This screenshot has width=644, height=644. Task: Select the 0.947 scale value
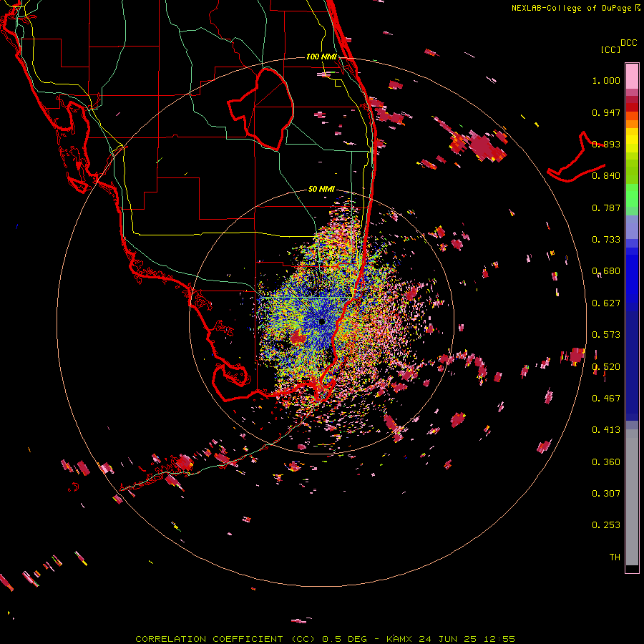pos(606,112)
